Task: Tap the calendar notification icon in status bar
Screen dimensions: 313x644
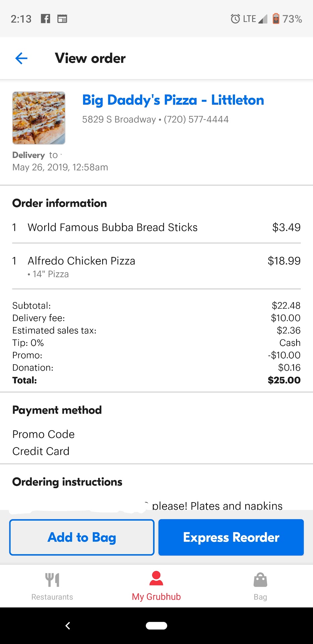Action: (62, 19)
